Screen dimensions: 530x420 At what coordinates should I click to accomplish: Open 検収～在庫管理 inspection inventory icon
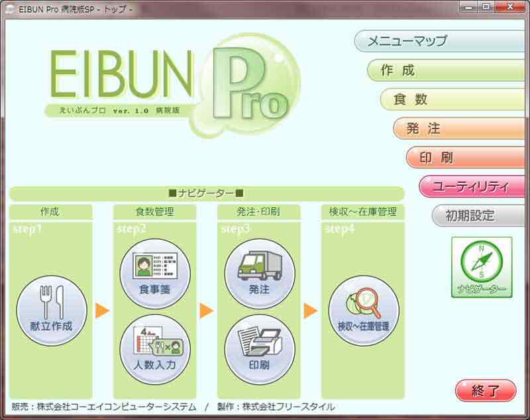(364, 311)
